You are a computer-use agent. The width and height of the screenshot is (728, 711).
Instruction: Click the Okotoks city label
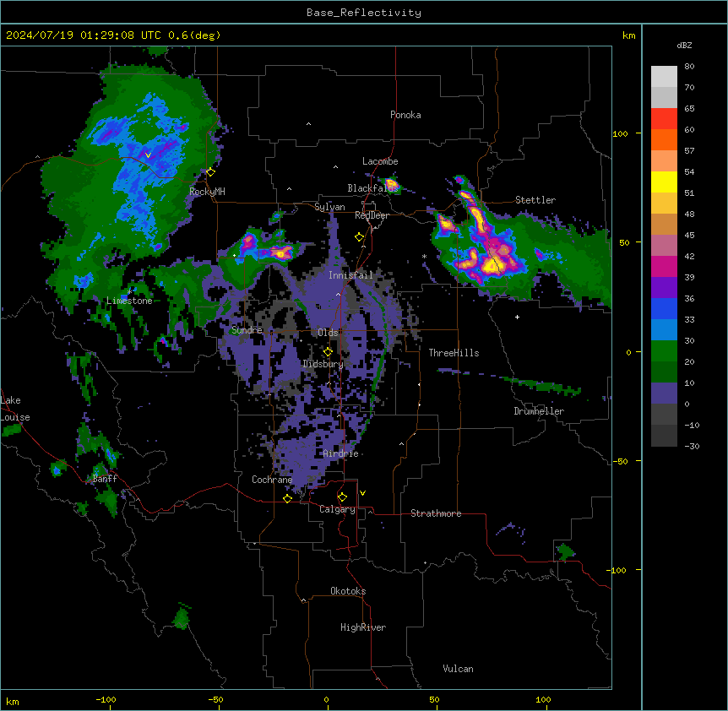pyautogui.click(x=348, y=591)
